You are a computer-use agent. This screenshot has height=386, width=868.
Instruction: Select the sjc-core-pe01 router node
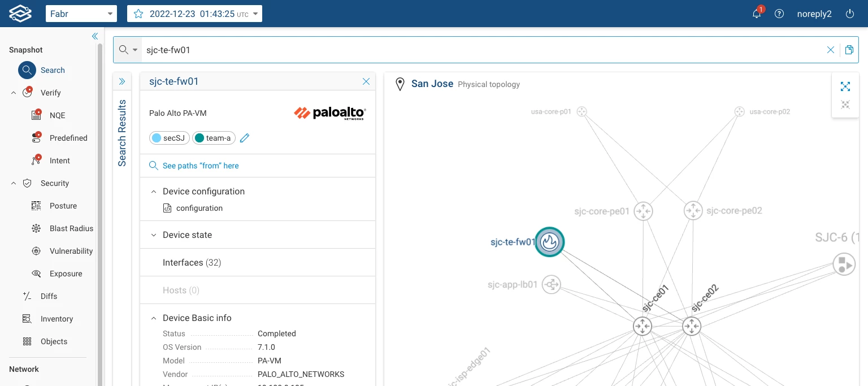point(643,211)
